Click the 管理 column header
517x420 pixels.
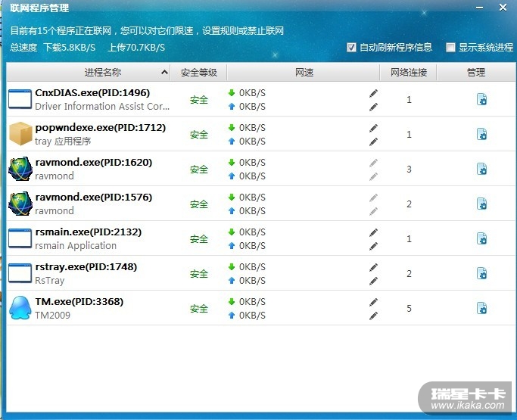point(476,72)
